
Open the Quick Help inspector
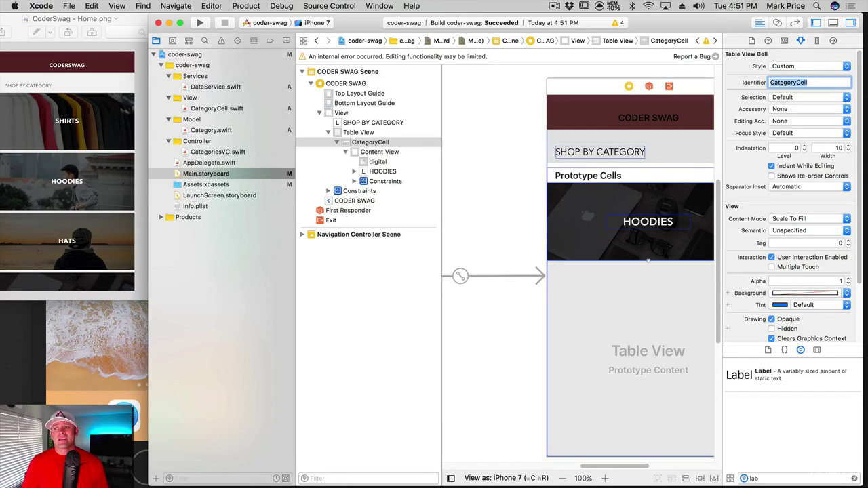tap(768, 41)
